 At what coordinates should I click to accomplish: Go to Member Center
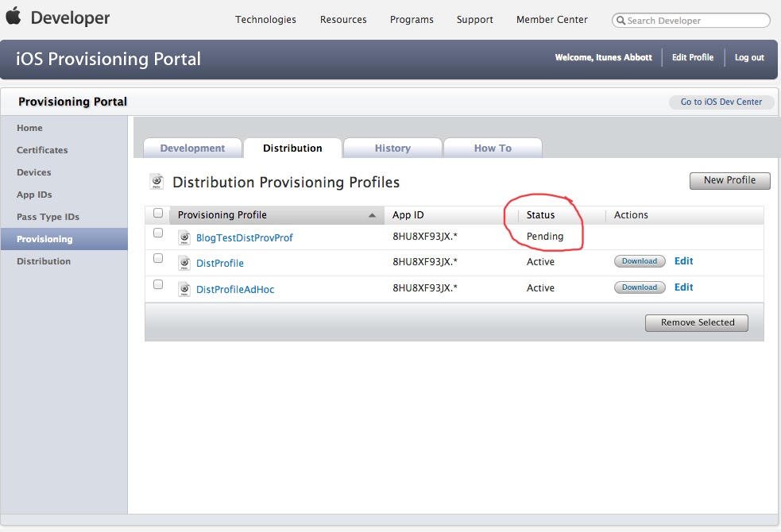point(552,19)
